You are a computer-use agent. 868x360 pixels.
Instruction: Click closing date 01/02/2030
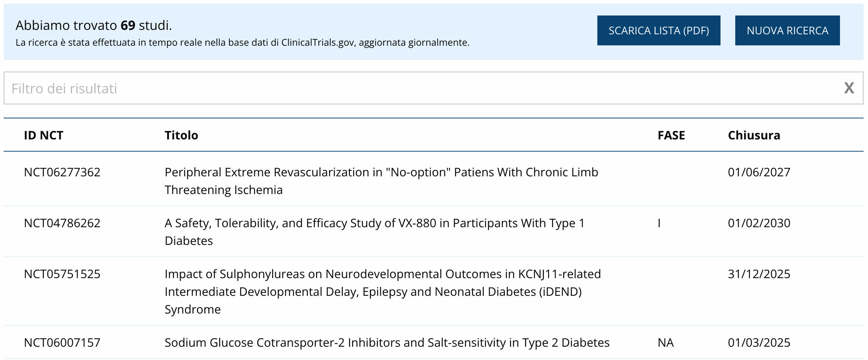click(759, 223)
